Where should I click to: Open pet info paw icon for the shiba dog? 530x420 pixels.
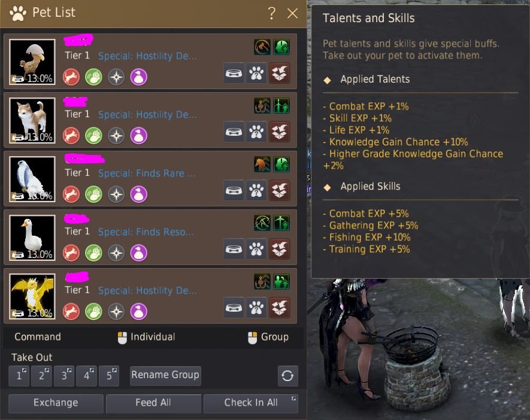[x=256, y=132]
